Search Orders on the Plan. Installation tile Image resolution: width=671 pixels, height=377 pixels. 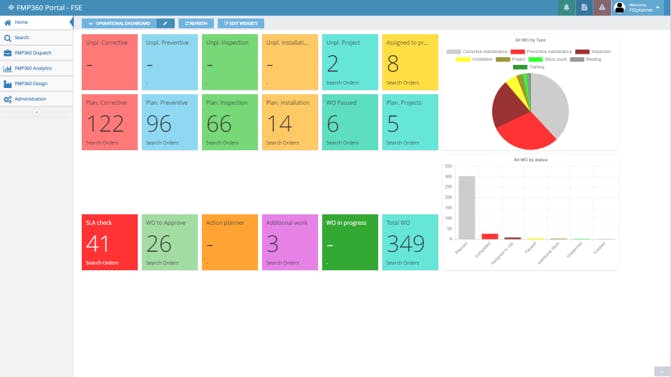[x=282, y=142]
